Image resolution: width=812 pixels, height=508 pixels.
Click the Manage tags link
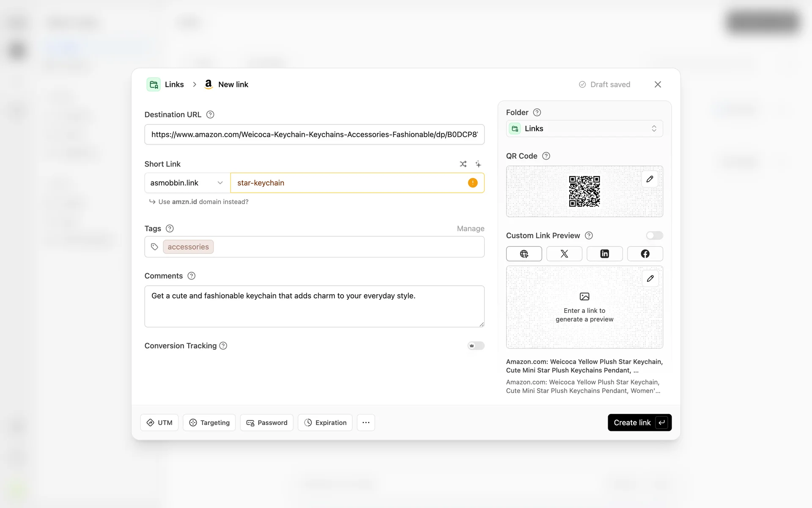pyautogui.click(x=470, y=229)
